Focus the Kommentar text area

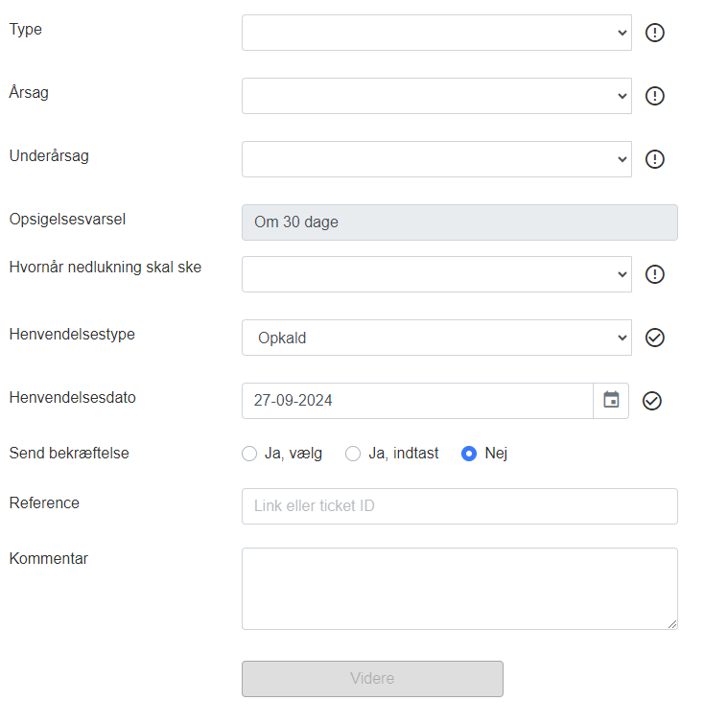[x=459, y=589]
